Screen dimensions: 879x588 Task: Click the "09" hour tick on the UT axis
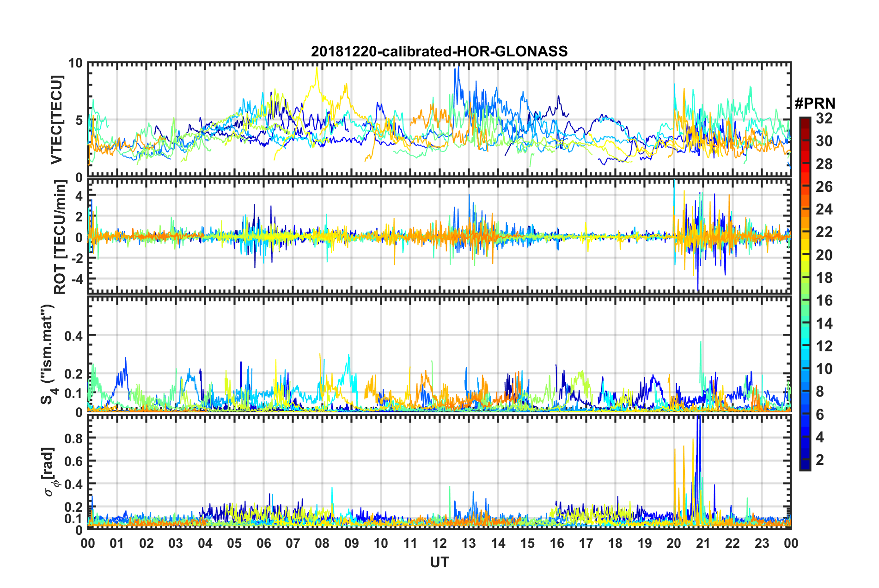352,543
